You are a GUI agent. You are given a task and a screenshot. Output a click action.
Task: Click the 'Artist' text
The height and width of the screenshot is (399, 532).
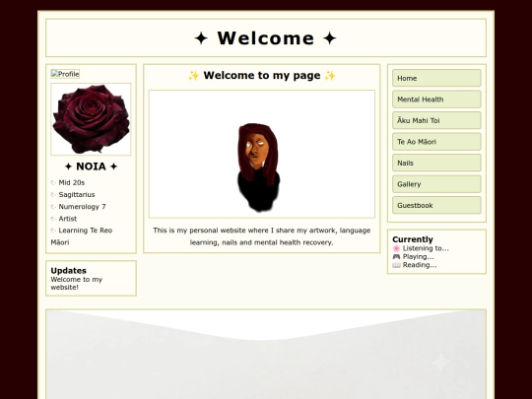coord(68,219)
